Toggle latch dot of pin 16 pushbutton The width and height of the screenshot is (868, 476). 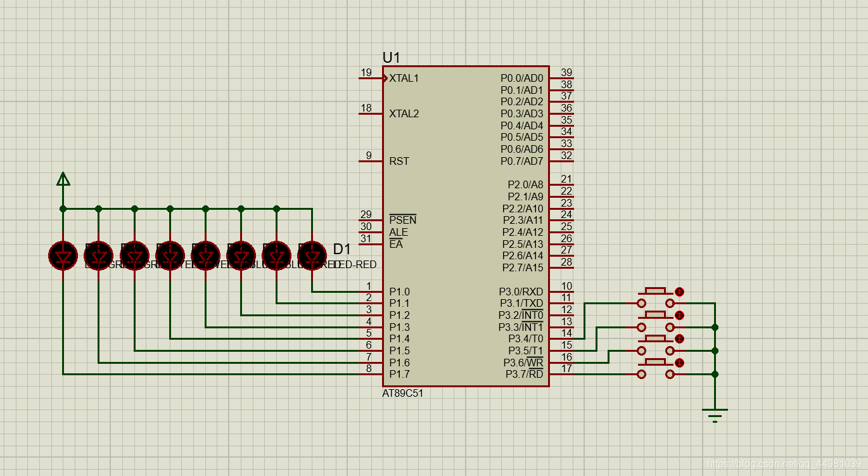680,338
